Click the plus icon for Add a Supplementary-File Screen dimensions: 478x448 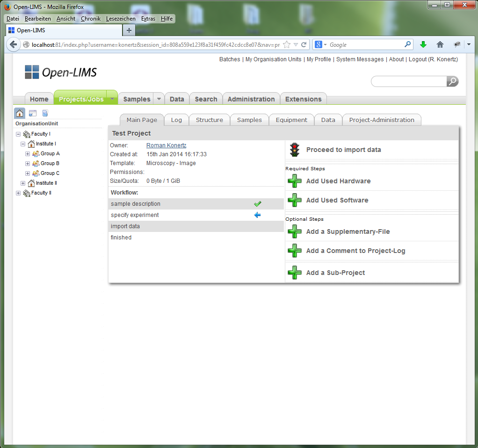(294, 231)
